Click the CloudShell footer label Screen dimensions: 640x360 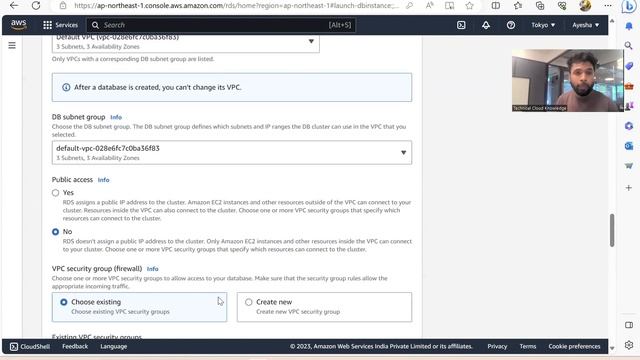pos(35,347)
